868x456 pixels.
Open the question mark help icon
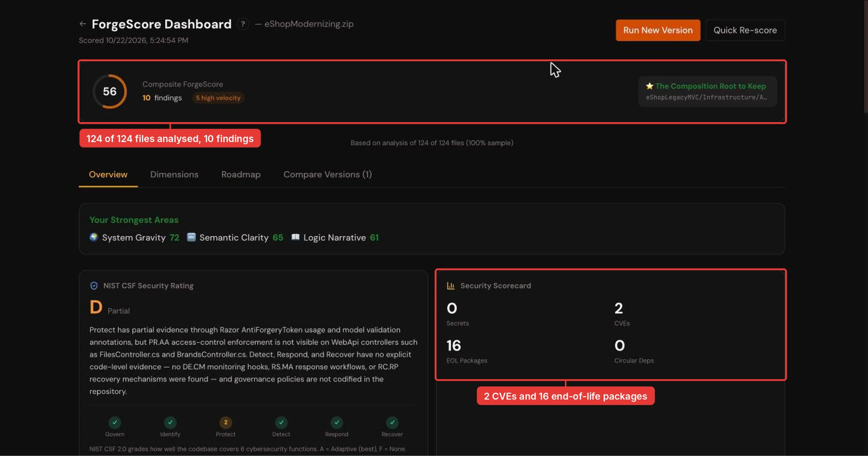click(243, 24)
